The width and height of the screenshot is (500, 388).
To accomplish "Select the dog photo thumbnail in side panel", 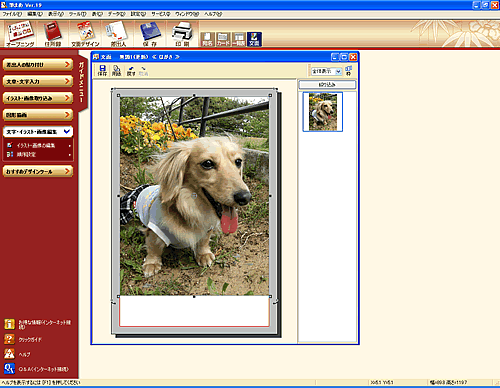I will coord(323,112).
